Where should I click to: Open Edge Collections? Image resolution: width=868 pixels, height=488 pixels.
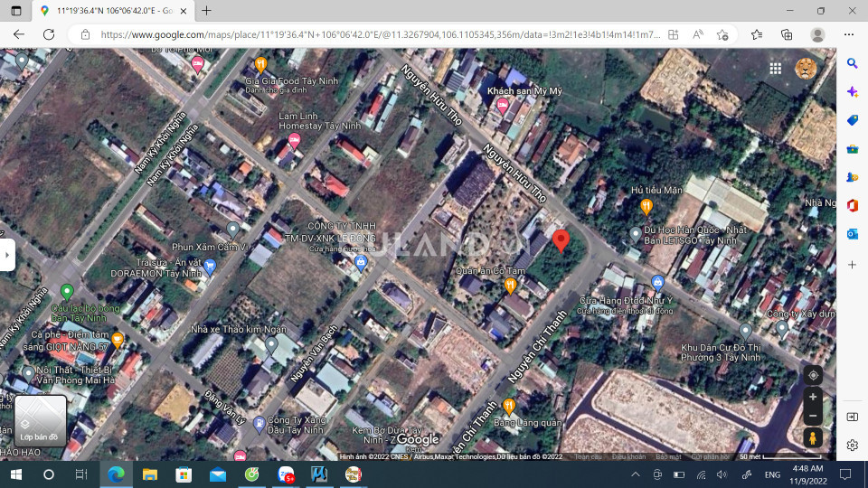[x=787, y=34]
